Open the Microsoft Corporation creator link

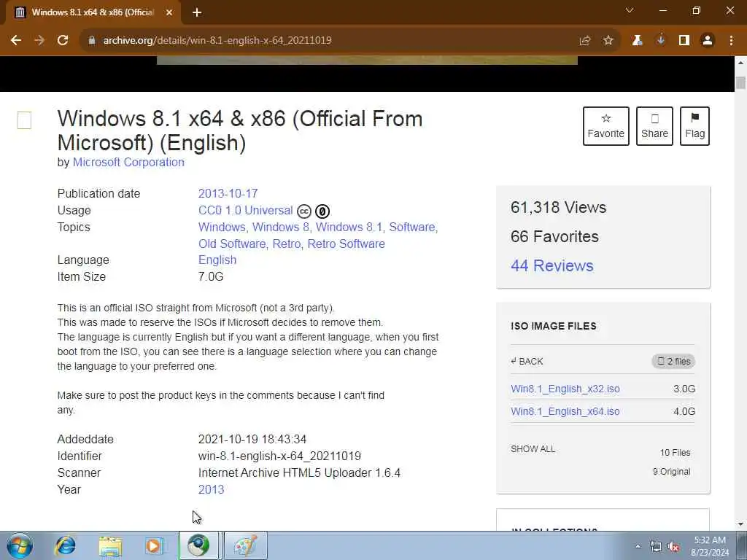tap(128, 163)
